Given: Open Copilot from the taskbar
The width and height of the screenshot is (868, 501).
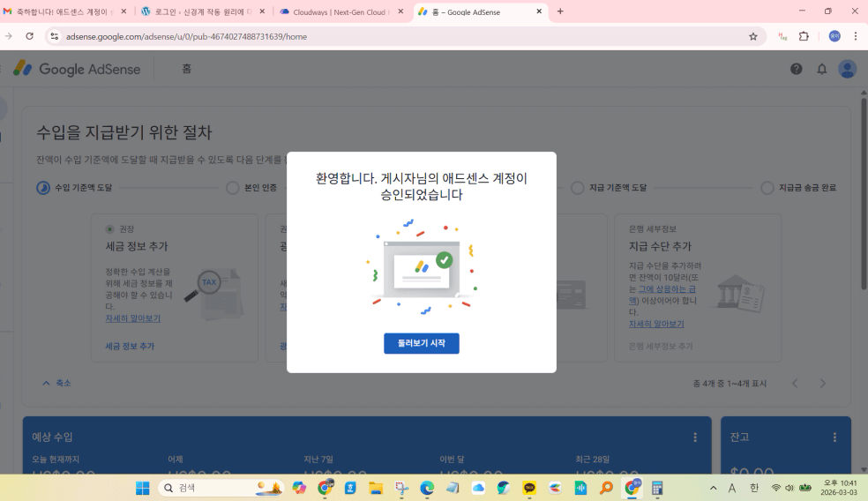Looking at the screenshot, I should tap(300, 488).
